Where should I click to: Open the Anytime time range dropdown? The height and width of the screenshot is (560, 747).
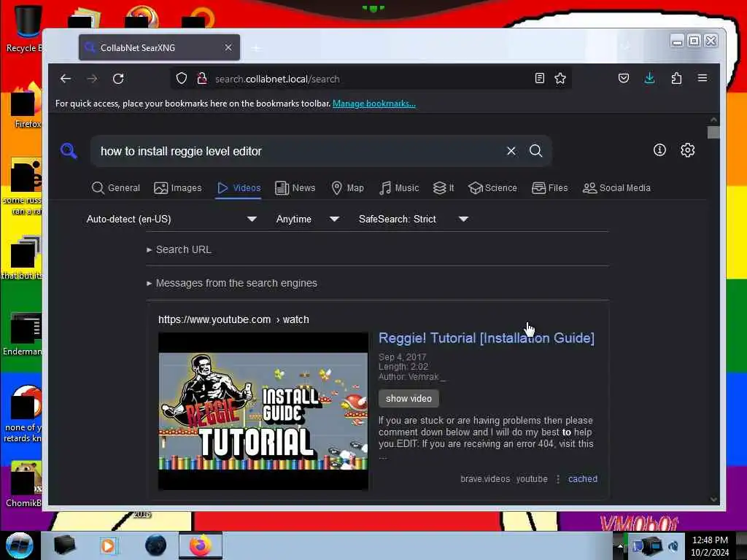tap(307, 219)
